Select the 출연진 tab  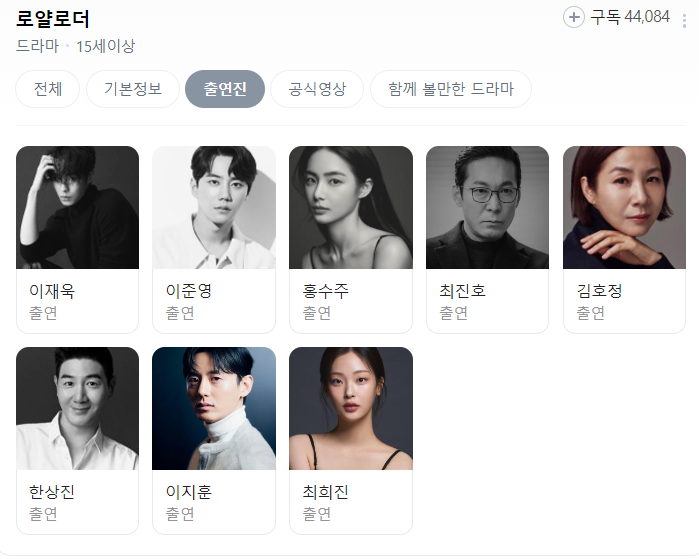tap(225, 89)
